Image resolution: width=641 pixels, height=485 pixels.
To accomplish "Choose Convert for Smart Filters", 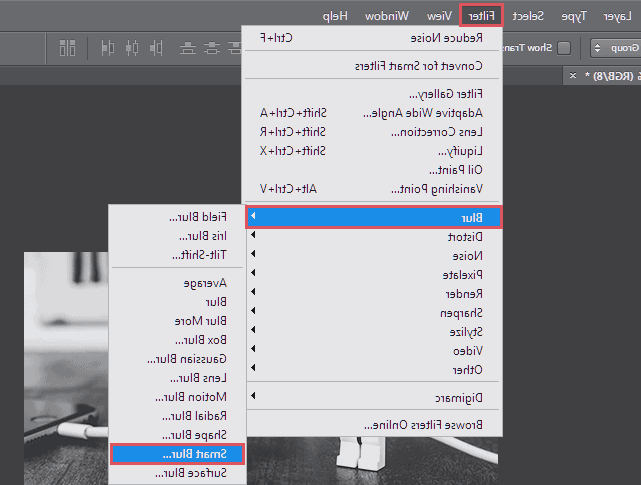I will click(372, 66).
